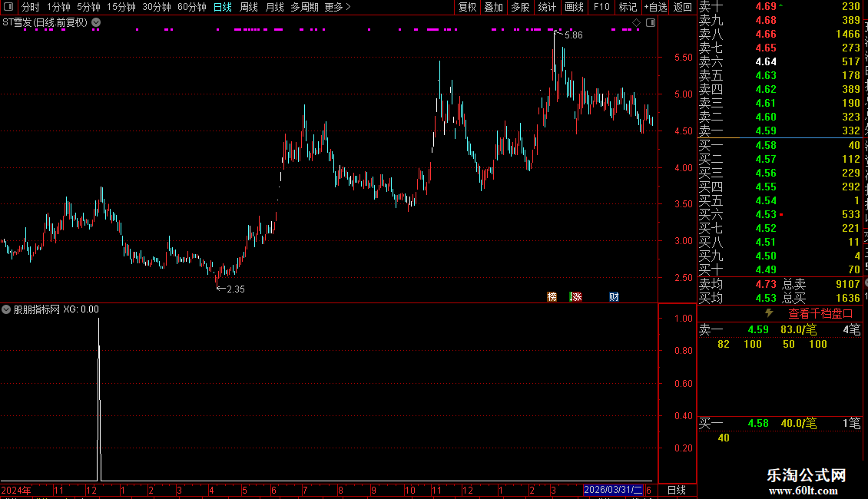Click the 总卖 9107 total
Viewport: 868px width, 499px height.
click(821, 284)
